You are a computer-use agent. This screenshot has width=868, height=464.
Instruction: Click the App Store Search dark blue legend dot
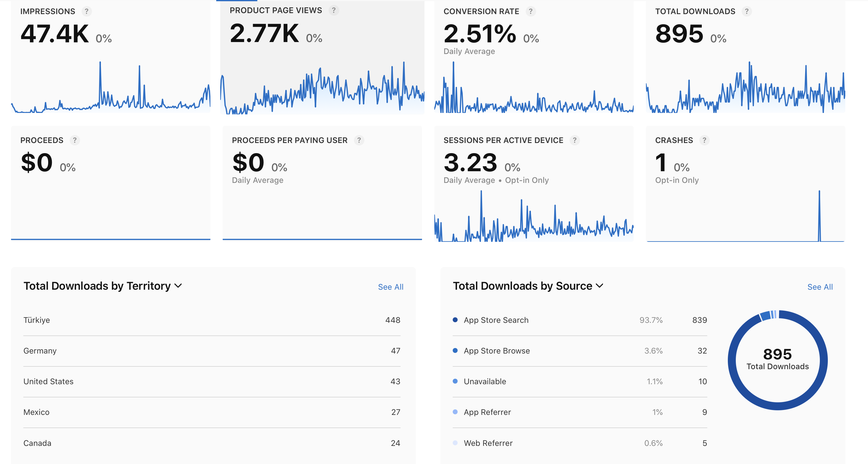pyautogui.click(x=455, y=320)
